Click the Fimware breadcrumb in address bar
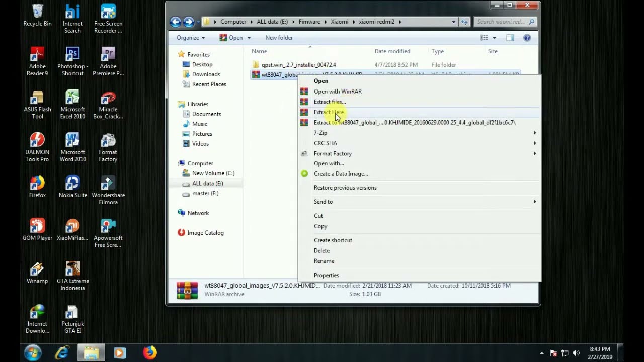Image resolution: width=644 pixels, height=362 pixels. pyautogui.click(x=309, y=22)
